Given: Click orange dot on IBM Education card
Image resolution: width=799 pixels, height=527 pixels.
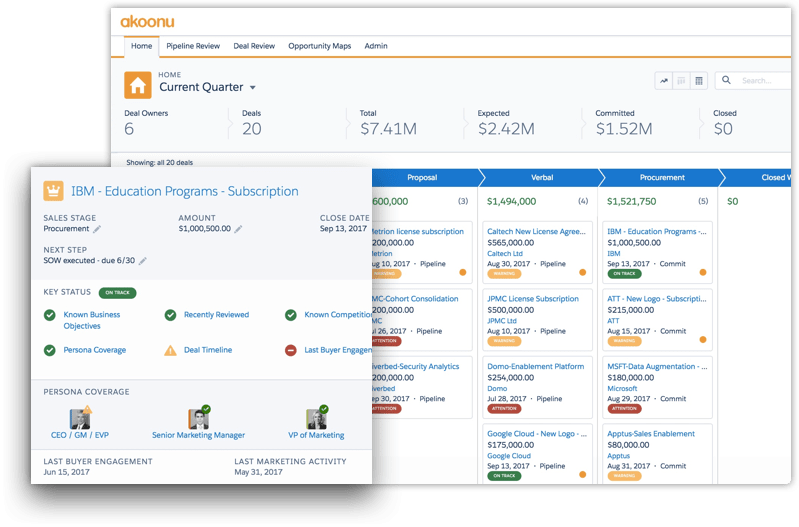Looking at the screenshot, I should [703, 272].
